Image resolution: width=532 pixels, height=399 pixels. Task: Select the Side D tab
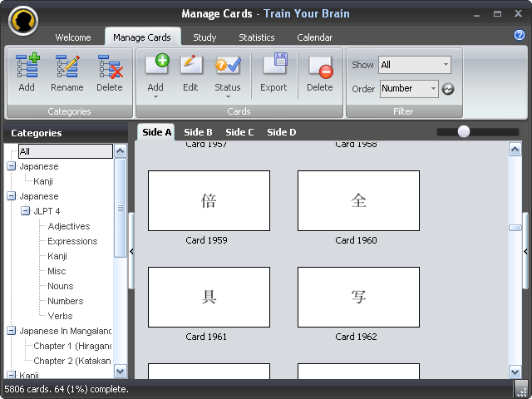[x=282, y=132]
